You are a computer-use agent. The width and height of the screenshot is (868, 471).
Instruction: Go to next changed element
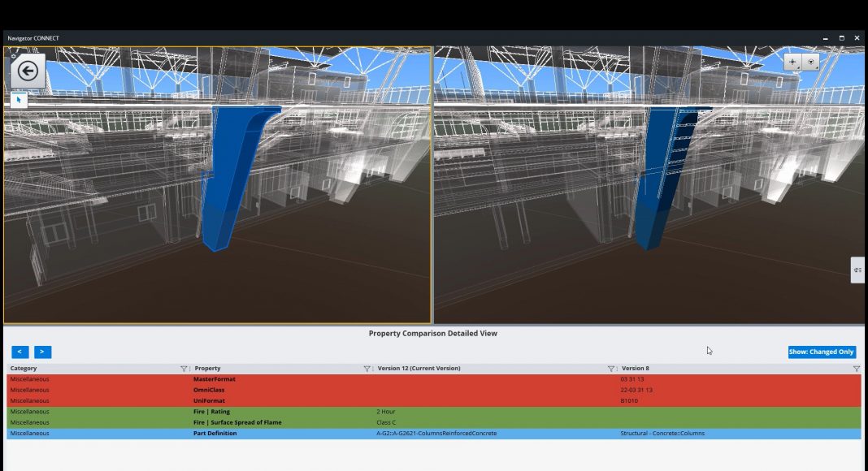[x=42, y=352]
